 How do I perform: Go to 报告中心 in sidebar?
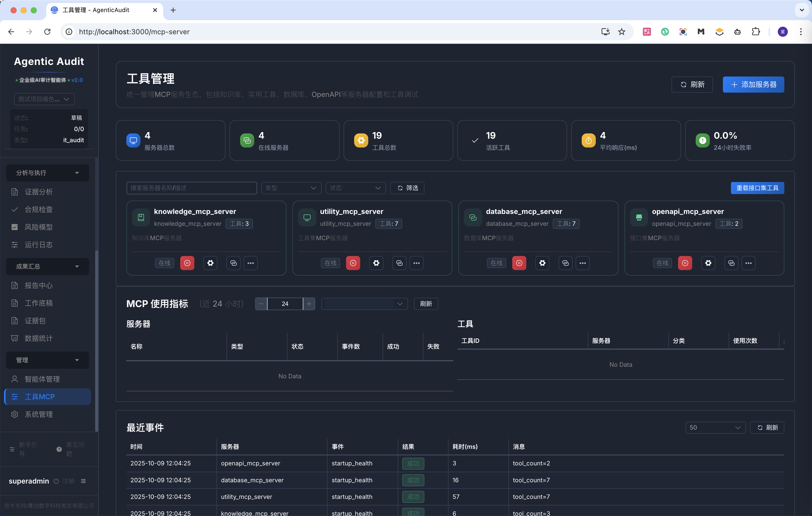click(39, 286)
